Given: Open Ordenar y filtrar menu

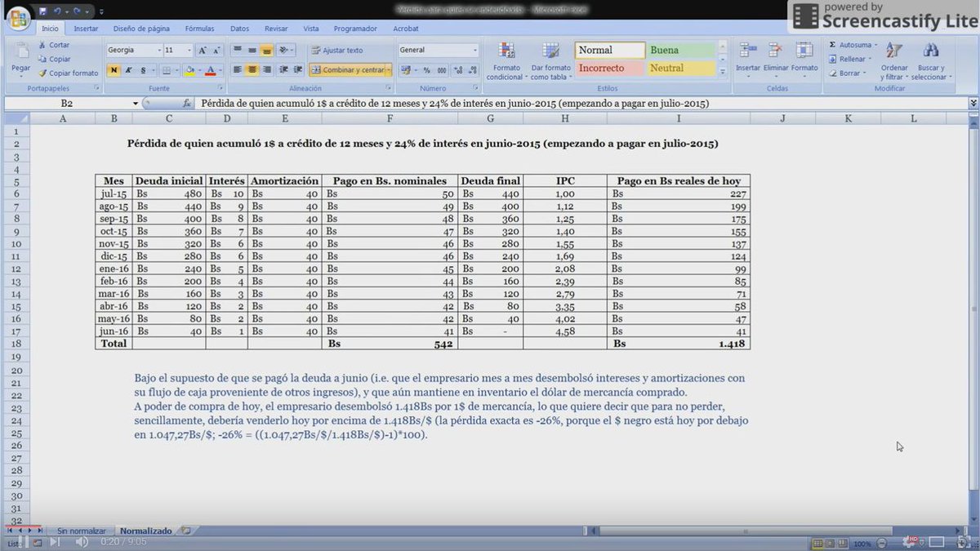Looking at the screenshot, I should [895, 61].
